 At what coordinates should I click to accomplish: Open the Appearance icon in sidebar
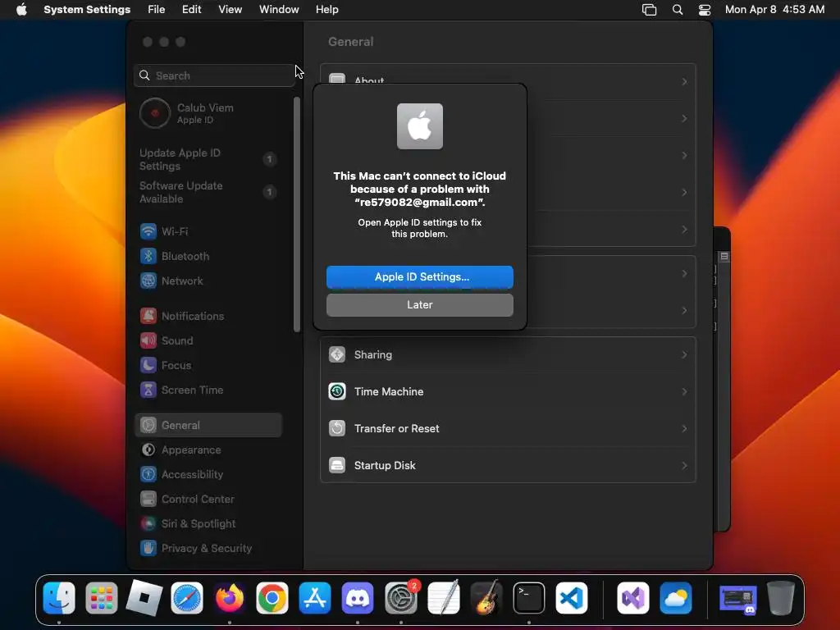(148, 450)
